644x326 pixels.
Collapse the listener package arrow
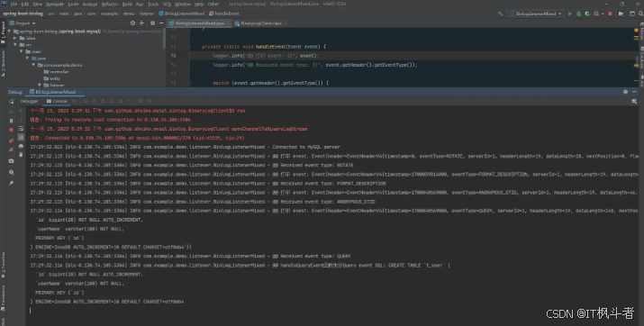pos(40,85)
